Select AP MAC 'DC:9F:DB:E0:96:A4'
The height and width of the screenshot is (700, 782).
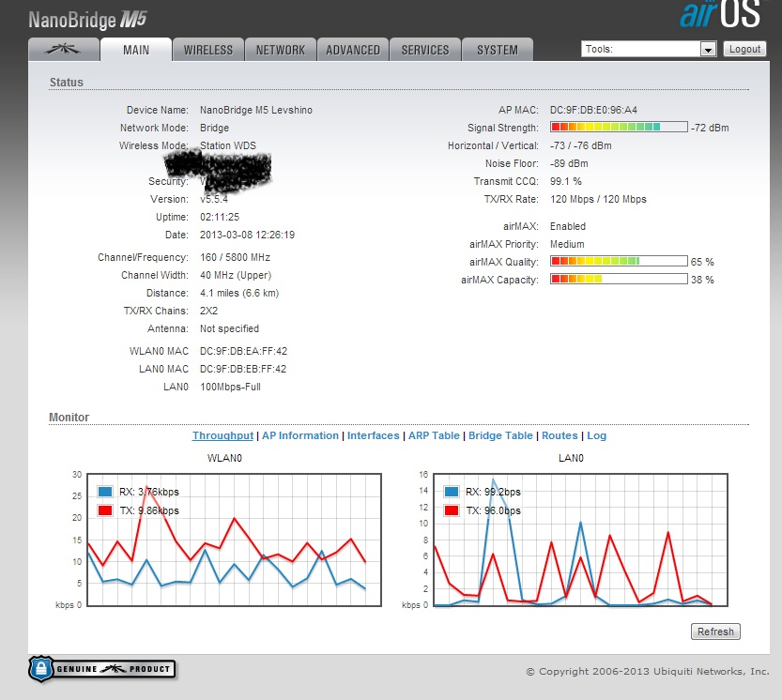(593, 110)
